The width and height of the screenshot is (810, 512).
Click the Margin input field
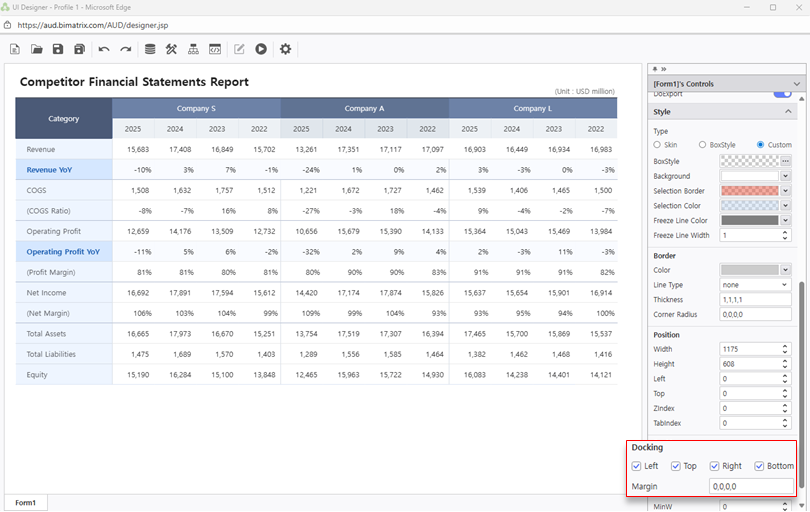pos(750,486)
